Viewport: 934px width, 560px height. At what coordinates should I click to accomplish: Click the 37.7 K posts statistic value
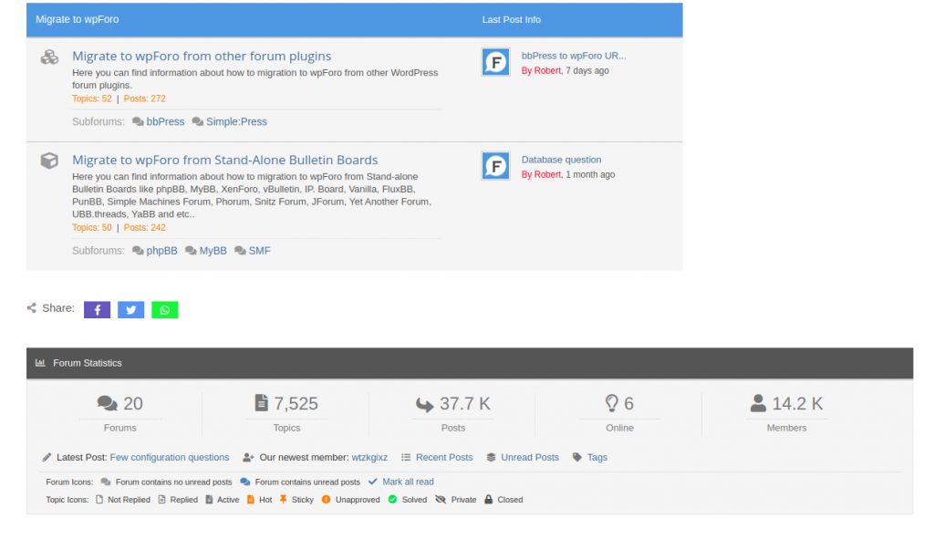point(465,403)
